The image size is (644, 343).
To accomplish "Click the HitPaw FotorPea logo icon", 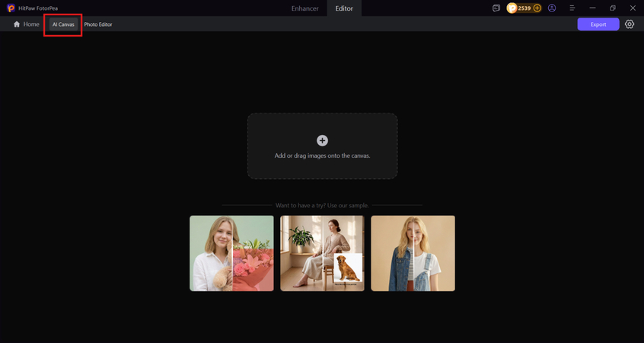I will 11,8.
